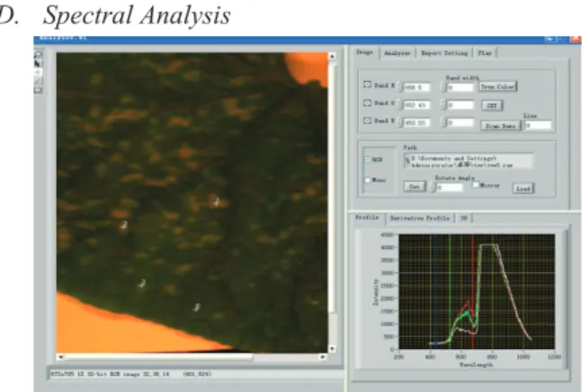The width and height of the screenshot is (582, 392).
Task: Click the browse icon in the Path field
Action: pyautogui.click(x=407, y=161)
